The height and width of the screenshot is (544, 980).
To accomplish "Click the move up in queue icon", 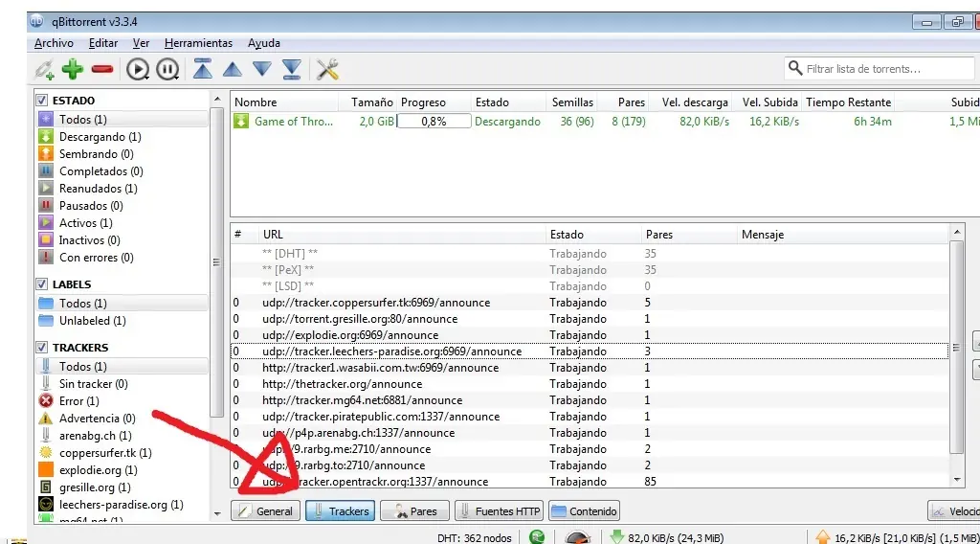I will tap(233, 69).
